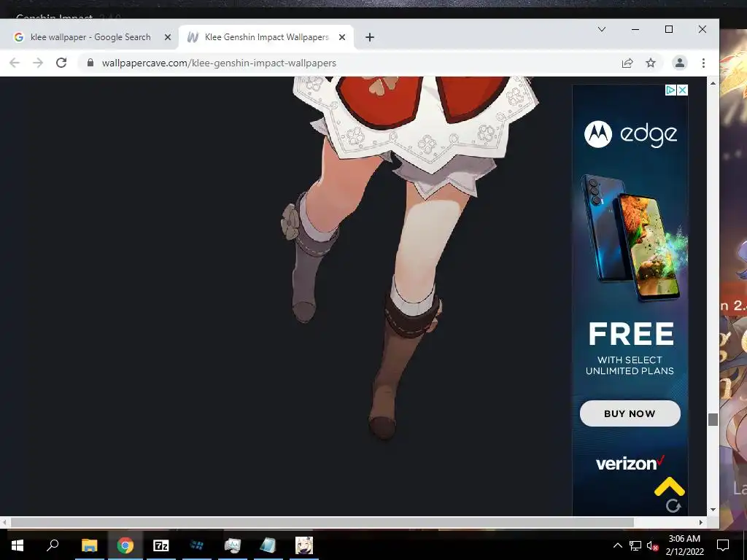Show hidden system tray icons

coord(617,545)
